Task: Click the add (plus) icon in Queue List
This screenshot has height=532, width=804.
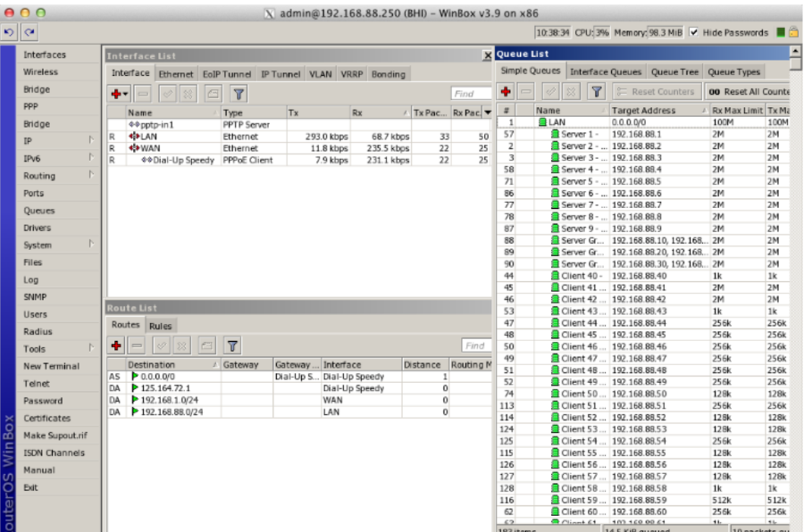Action: (507, 92)
